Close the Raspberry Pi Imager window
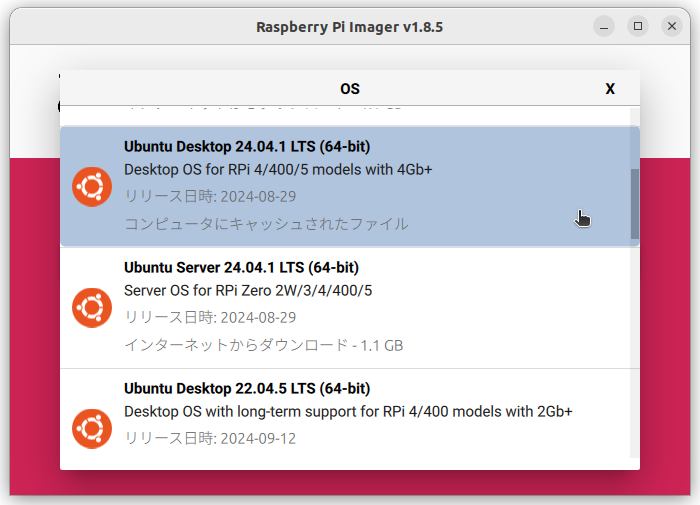This screenshot has height=505, width=700. [x=672, y=26]
